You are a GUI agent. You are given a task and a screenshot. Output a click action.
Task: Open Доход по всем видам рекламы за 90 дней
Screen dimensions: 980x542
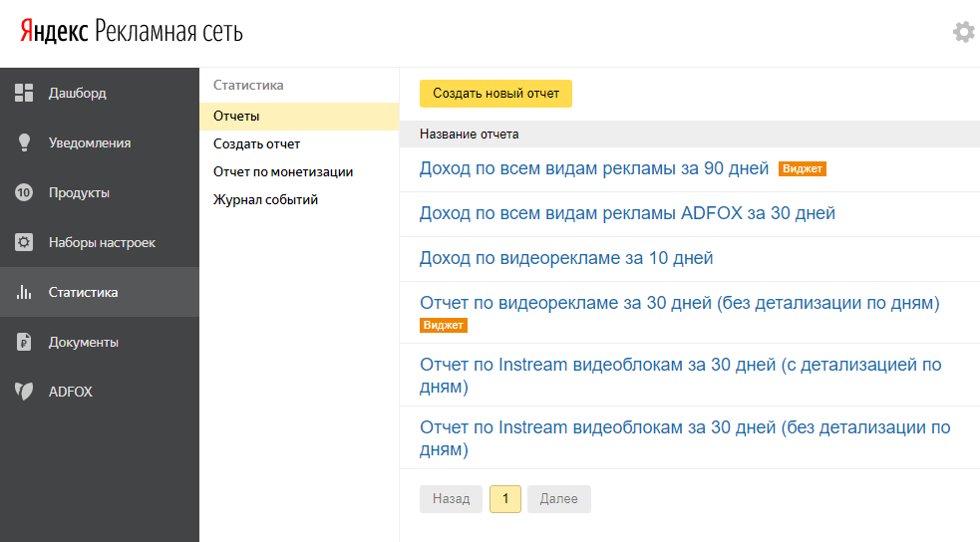(594, 168)
